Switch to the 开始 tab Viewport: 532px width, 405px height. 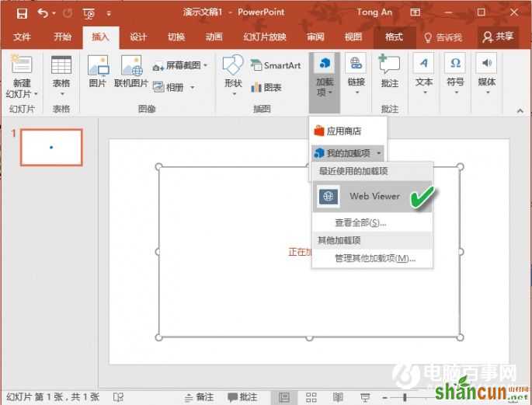pos(63,37)
